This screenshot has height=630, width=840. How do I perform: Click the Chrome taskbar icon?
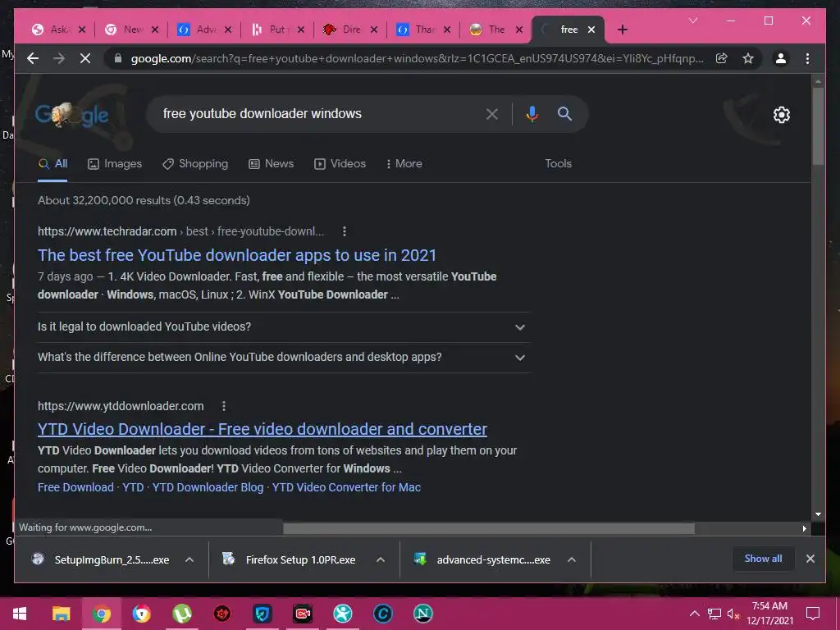(x=101, y=614)
